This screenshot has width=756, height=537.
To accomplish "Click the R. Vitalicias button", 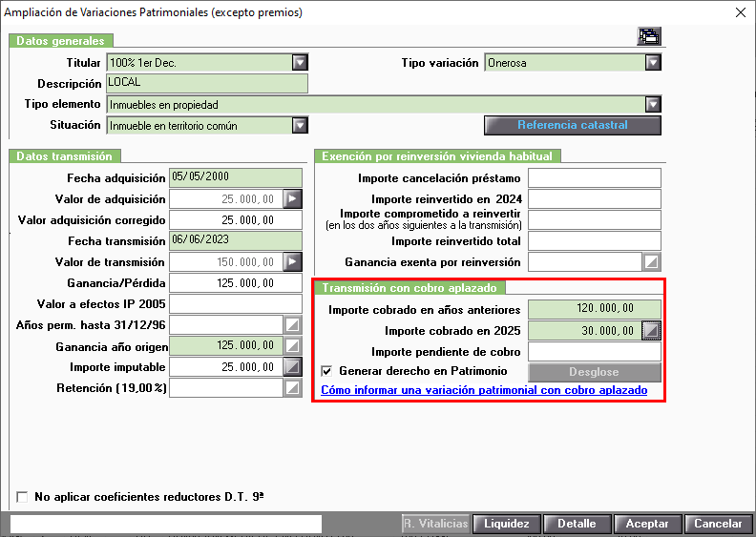I will [x=436, y=524].
